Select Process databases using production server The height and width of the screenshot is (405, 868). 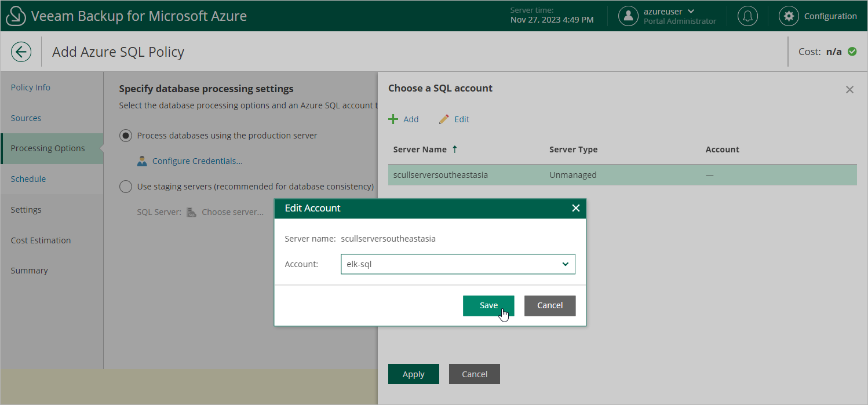coord(125,136)
